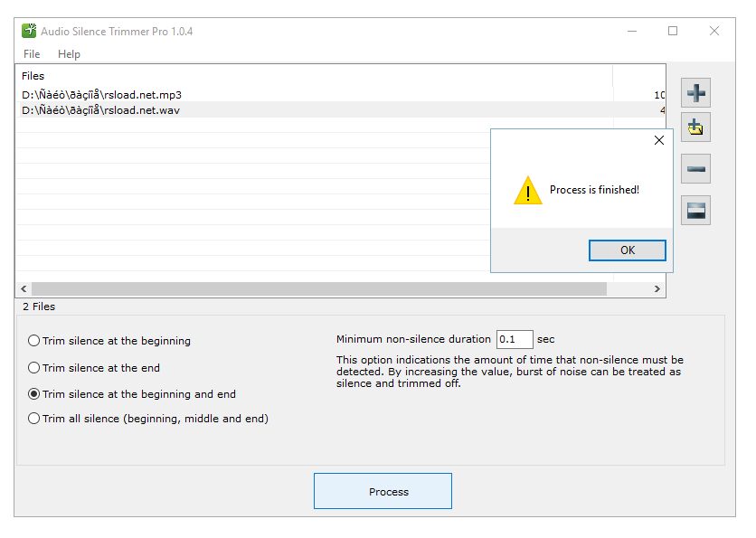Viewport: 756px width, 538px height.
Task: Click the Clear all files icon
Action: tap(695, 211)
